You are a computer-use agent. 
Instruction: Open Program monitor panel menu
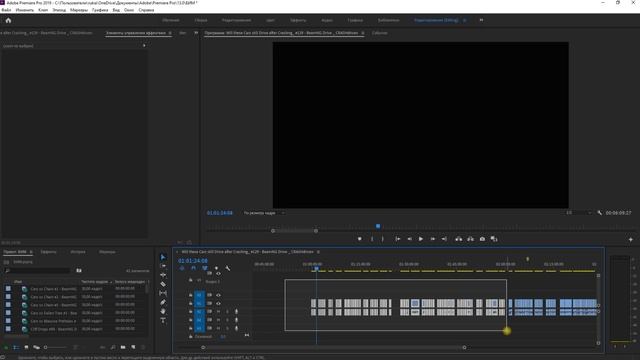[362, 33]
